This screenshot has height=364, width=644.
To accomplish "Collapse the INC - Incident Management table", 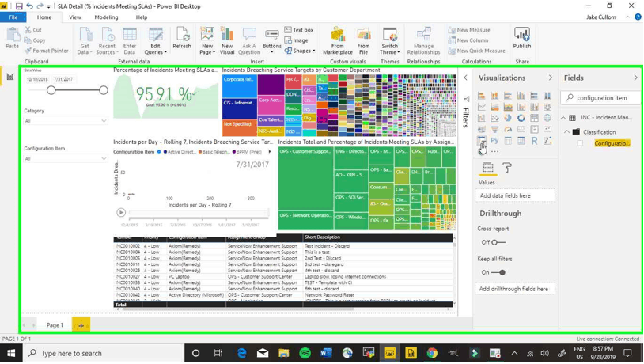I will [563, 118].
